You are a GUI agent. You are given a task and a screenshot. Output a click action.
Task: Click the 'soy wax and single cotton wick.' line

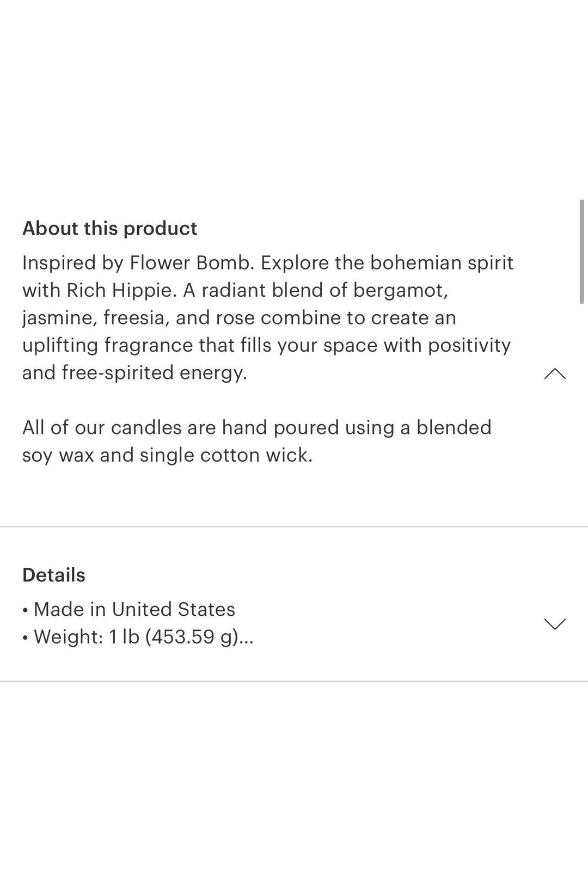167,455
